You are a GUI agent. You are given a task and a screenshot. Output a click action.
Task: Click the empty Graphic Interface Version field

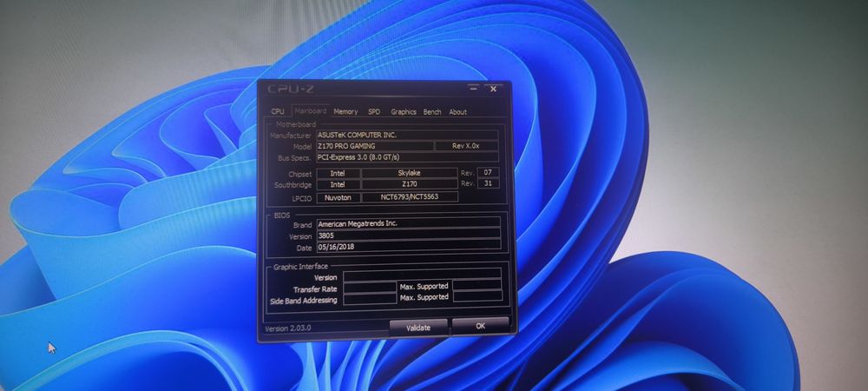coord(422,275)
